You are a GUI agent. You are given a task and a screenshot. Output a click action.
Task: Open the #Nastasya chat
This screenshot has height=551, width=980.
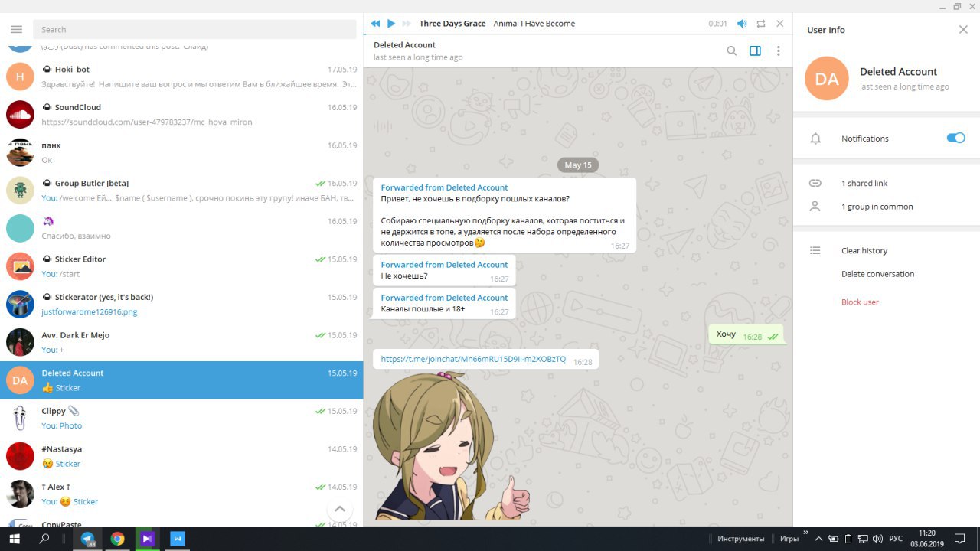pyautogui.click(x=181, y=456)
